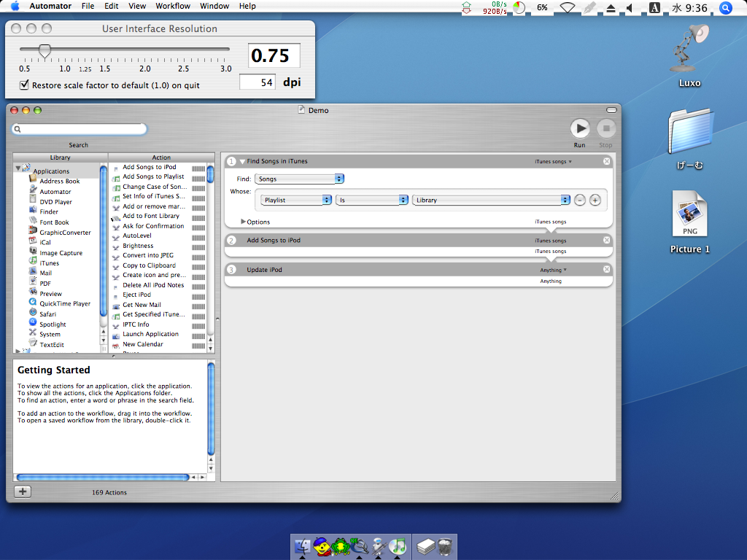Image resolution: width=747 pixels, height=560 pixels.
Task: Remove the Find Songs in iTunes action
Action: click(606, 161)
